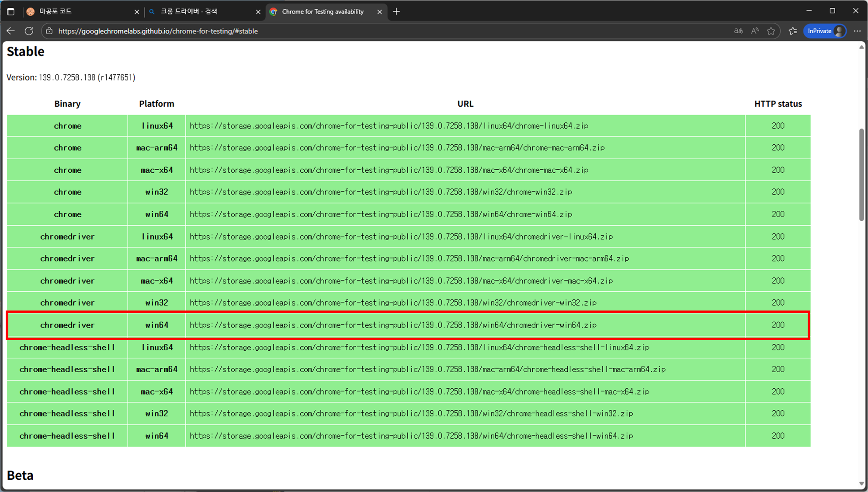Click the Version 139.0.7258.138 text
Image resolution: width=868 pixels, height=492 pixels.
[71, 77]
